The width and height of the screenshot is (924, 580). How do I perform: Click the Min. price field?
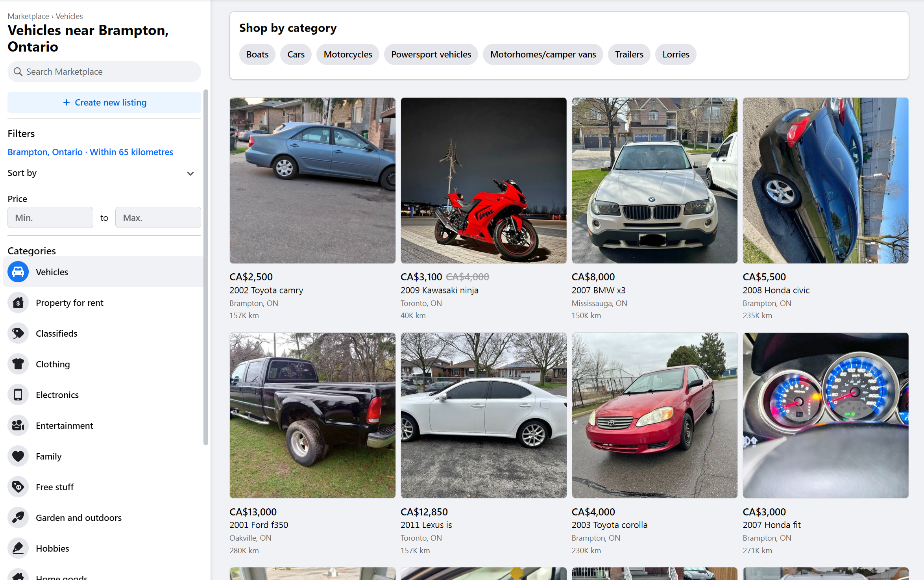(x=50, y=217)
